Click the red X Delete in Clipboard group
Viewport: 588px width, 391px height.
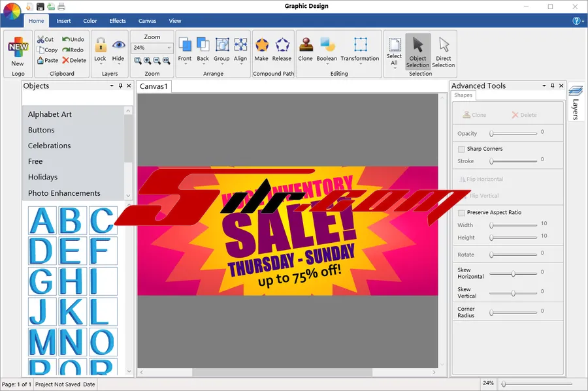[74, 60]
